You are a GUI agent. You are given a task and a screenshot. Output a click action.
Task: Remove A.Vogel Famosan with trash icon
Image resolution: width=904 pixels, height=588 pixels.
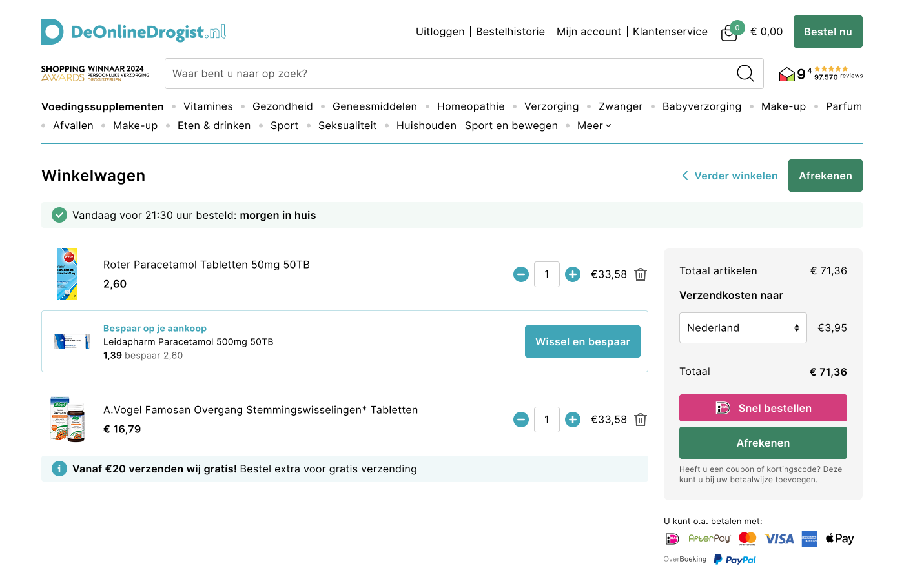point(641,420)
